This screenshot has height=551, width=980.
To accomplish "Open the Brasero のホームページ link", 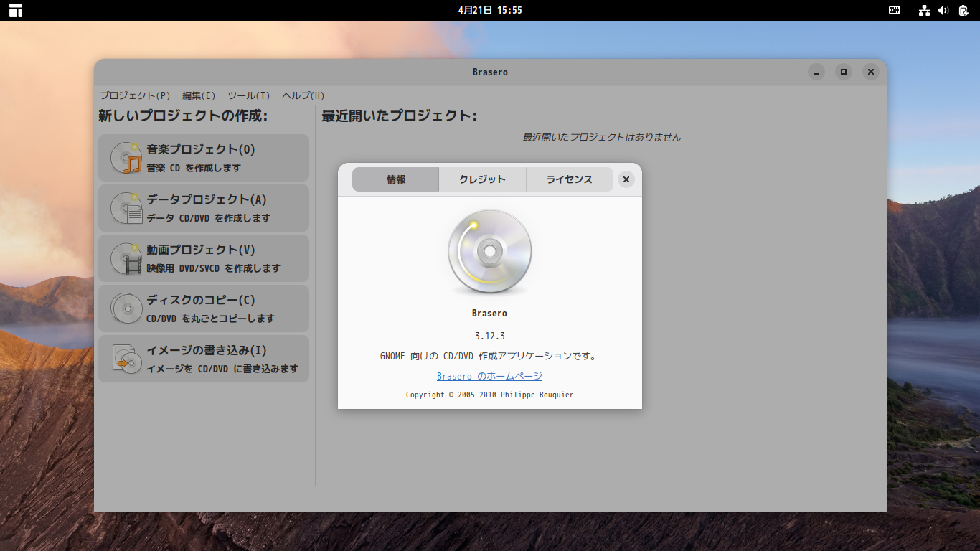I will point(490,376).
